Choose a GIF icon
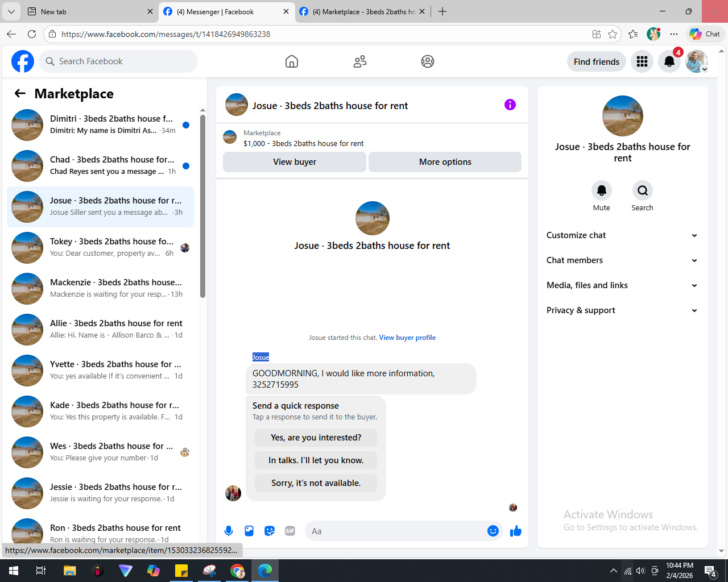Viewport: 728px width, 582px height. pos(290,531)
